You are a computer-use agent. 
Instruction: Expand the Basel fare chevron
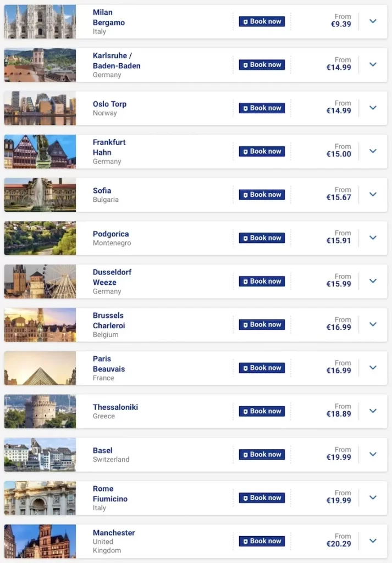click(x=373, y=454)
